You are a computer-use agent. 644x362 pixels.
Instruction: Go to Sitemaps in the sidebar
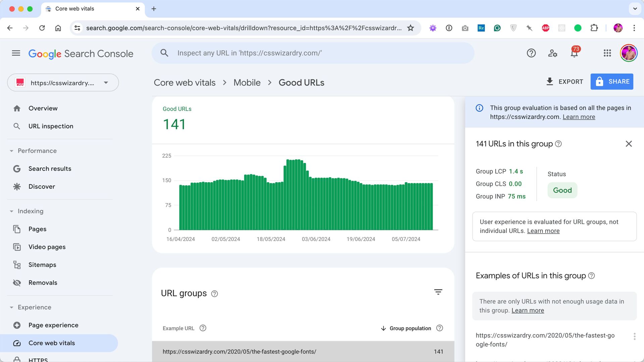click(x=42, y=265)
